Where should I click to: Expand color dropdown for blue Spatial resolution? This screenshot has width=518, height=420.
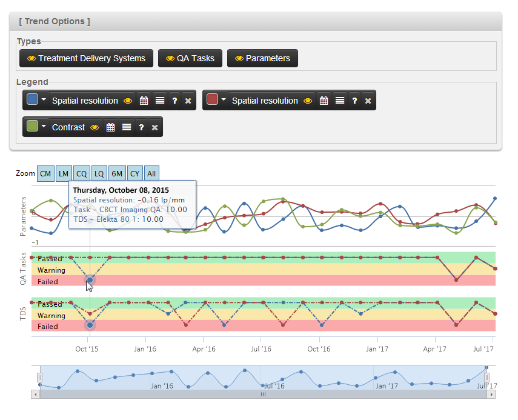point(44,100)
